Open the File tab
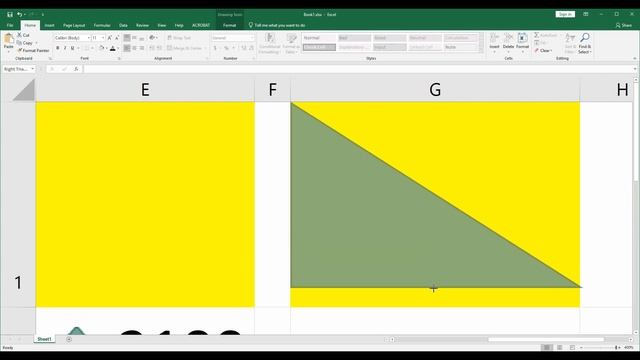The image size is (640, 360). 10,25
